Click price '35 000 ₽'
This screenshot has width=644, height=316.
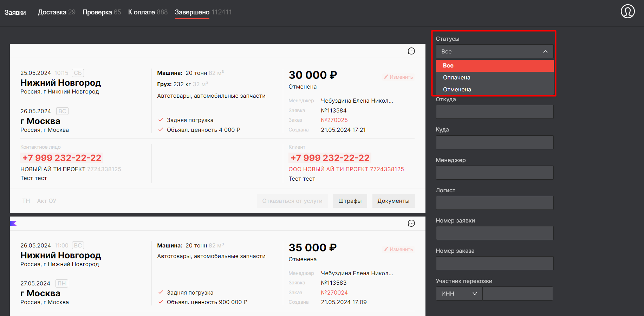click(313, 247)
